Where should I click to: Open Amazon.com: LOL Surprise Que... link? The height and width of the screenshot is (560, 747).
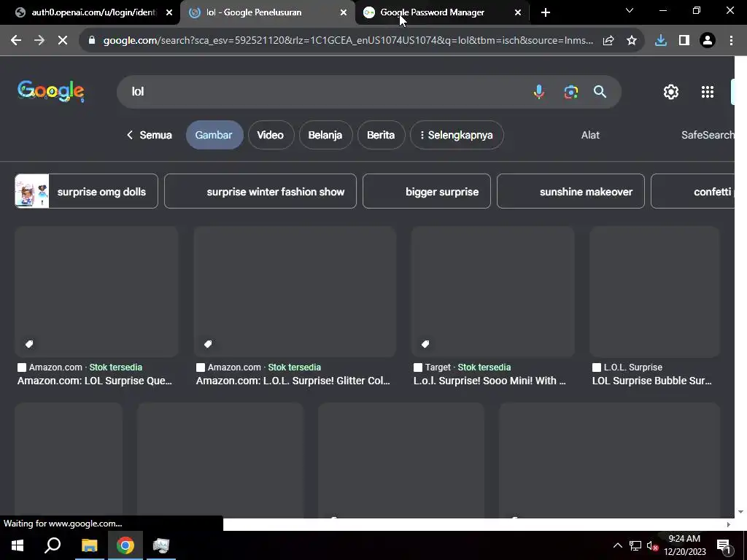95,381
